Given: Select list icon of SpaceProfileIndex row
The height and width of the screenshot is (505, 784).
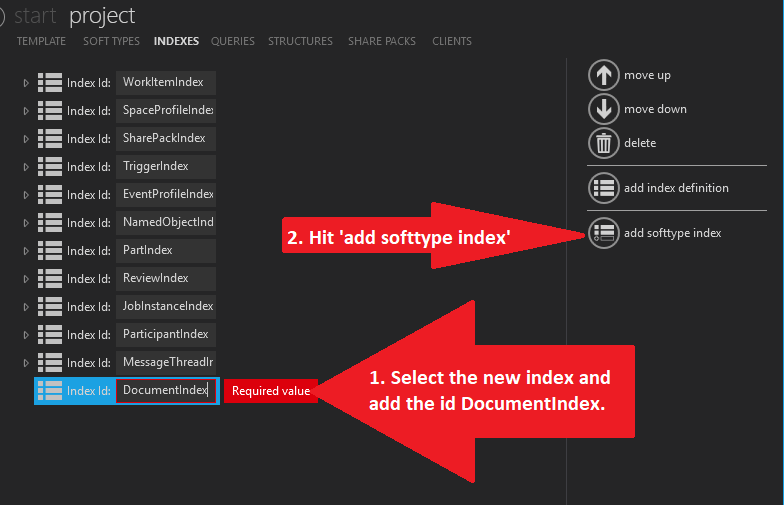Looking at the screenshot, I should 50,110.
